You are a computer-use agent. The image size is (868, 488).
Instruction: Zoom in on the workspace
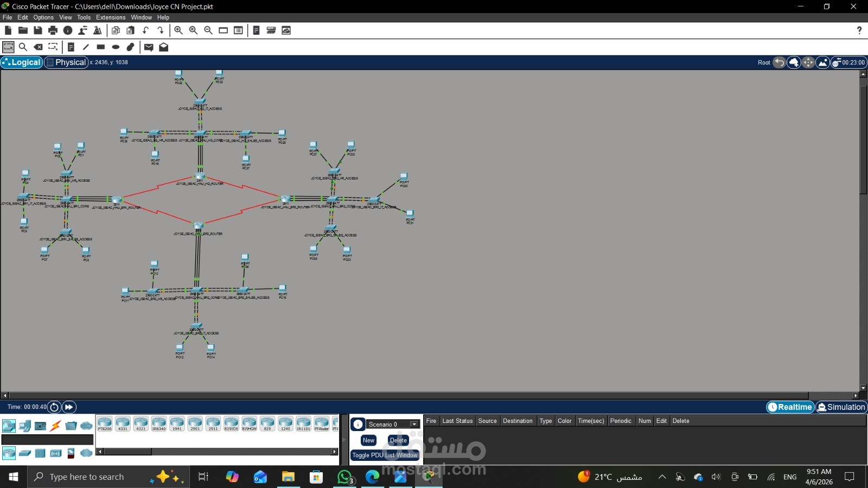(x=178, y=30)
